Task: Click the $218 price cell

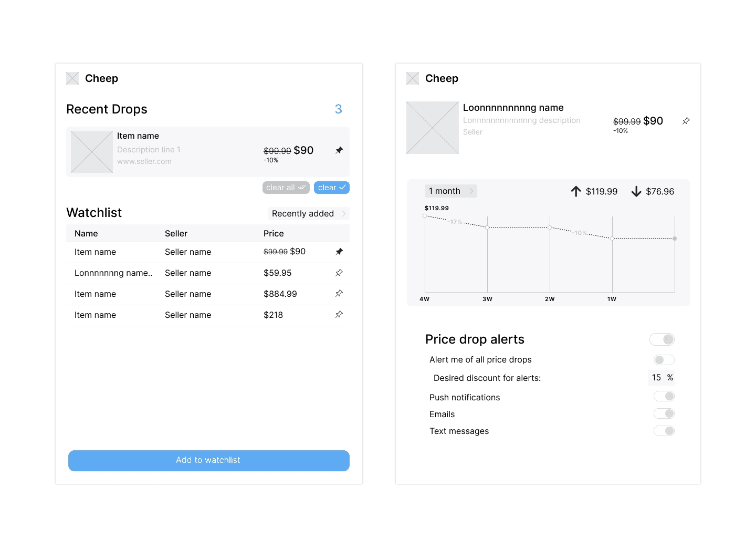Action: click(273, 315)
